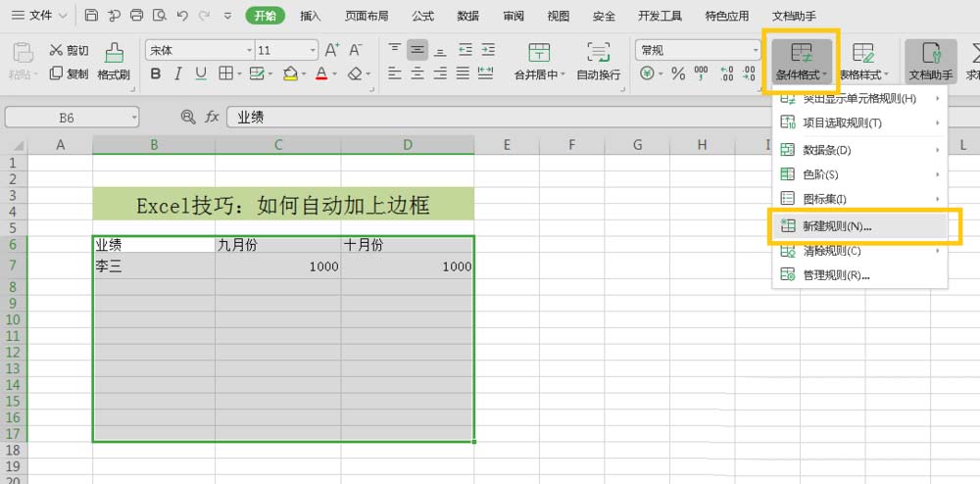Apply thousands separator format
The width and height of the screenshot is (980, 484).
(x=702, y=74)
